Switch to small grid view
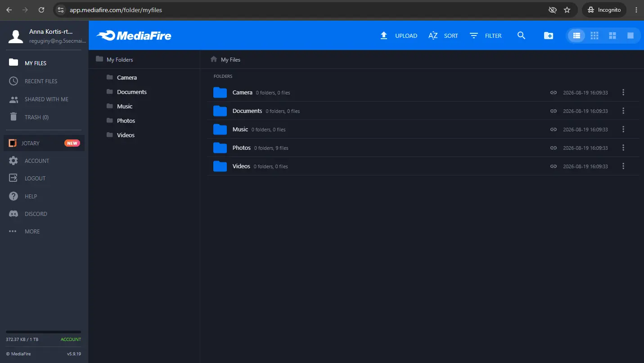Image resolution: width=644 pixels, height=363 pixels. 594,36
